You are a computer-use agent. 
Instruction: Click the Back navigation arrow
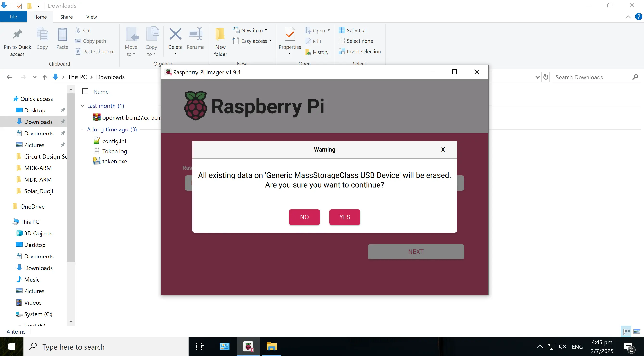tap(10, 77)
